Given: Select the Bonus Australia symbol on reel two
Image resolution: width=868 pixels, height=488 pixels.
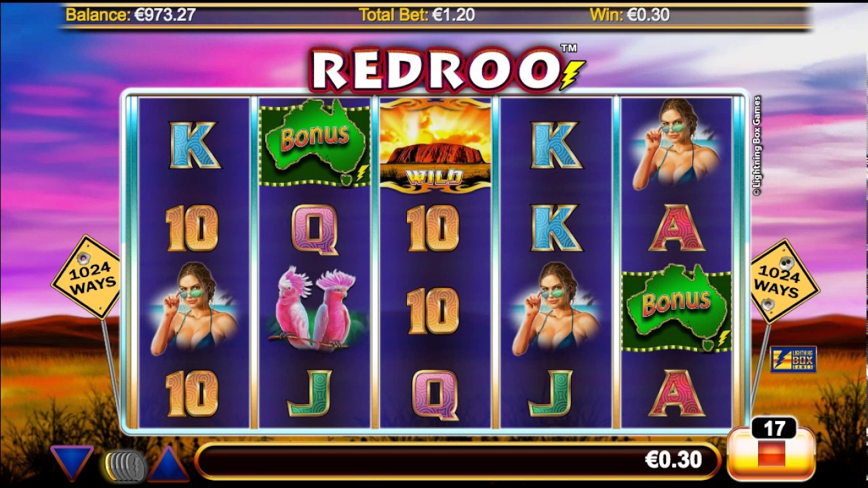Looking at the screenshot, I should 315,142.
